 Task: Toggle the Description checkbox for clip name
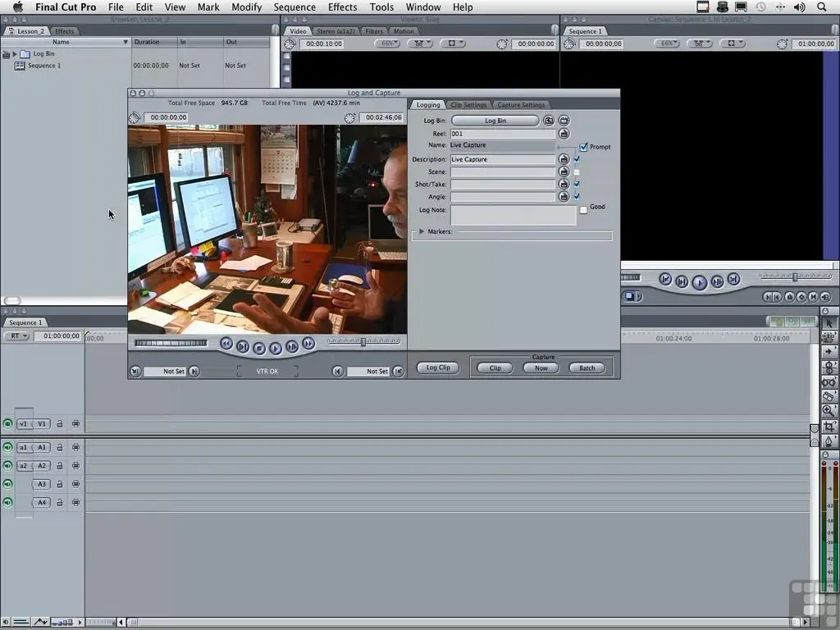coord(577,159)
